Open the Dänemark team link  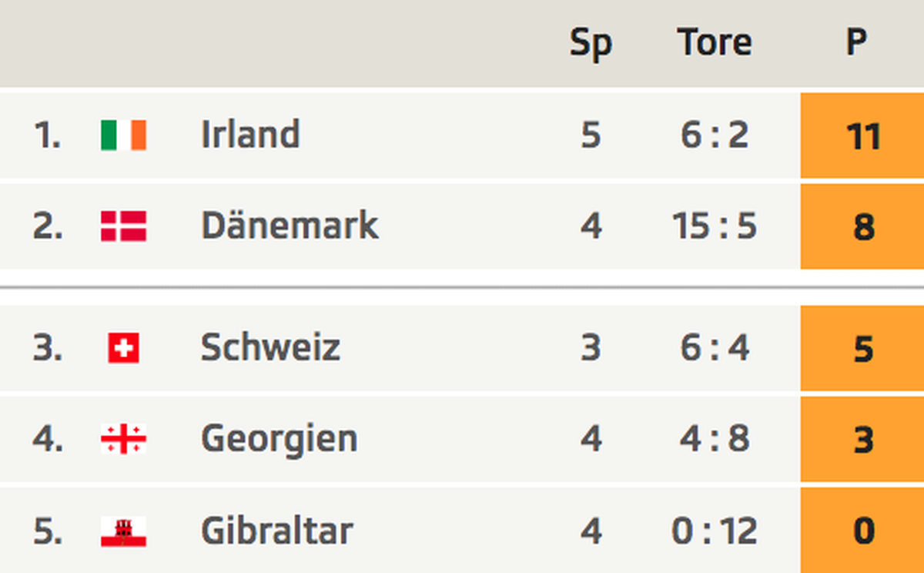[x=290, y=225]
